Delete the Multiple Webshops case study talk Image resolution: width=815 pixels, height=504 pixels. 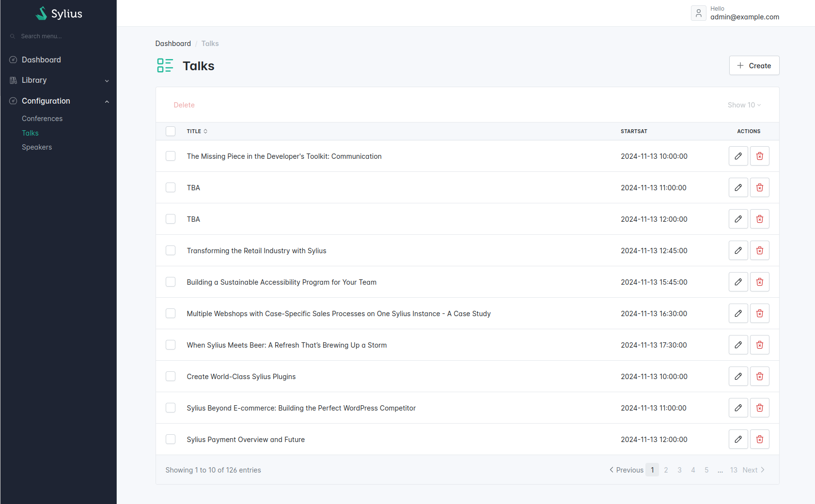759,313
